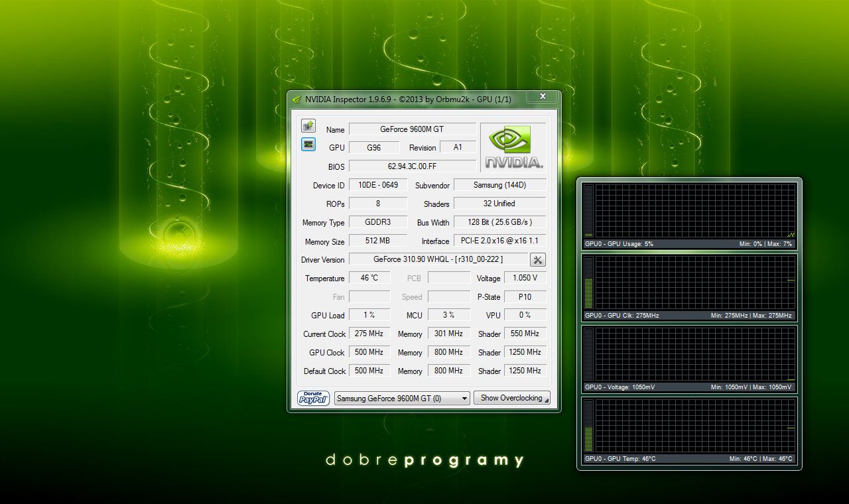Click the GPU field showing G96
The height and width of the screenshot is (504, 849).
tap(374, 148)
